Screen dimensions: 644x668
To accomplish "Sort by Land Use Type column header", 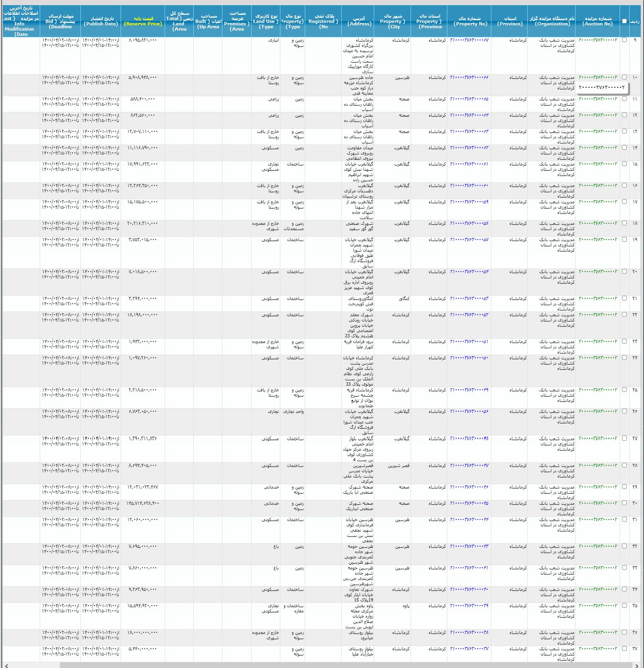I will pyautogui.click(x=266, y=21).
